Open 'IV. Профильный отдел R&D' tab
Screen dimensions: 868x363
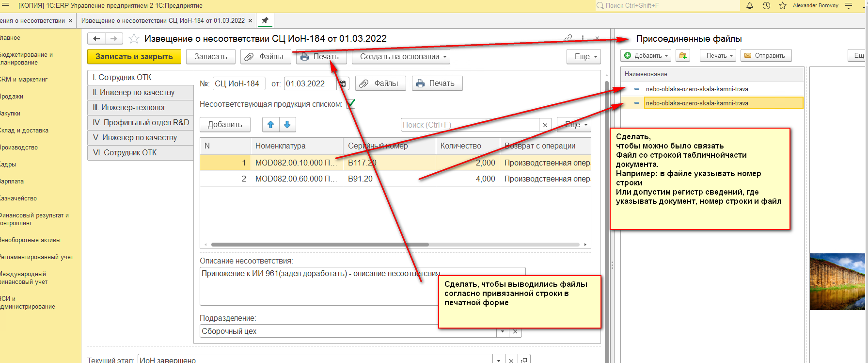coord(141,123)
